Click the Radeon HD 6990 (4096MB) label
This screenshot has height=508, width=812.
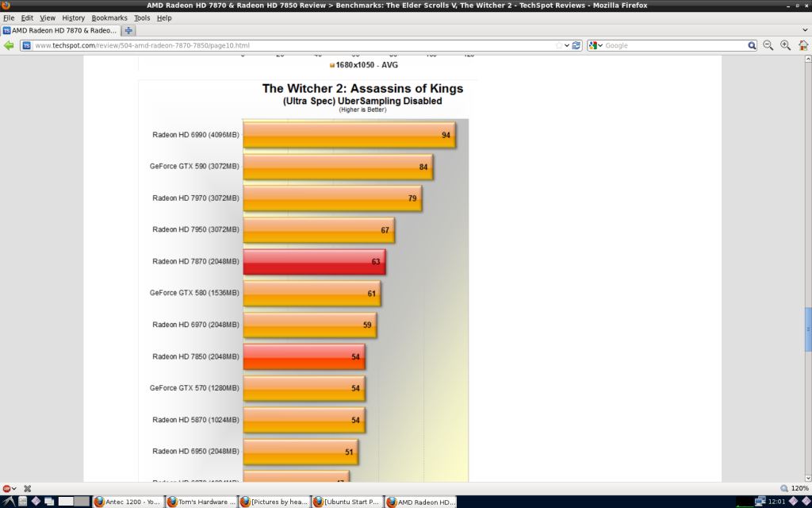(196, 135)
